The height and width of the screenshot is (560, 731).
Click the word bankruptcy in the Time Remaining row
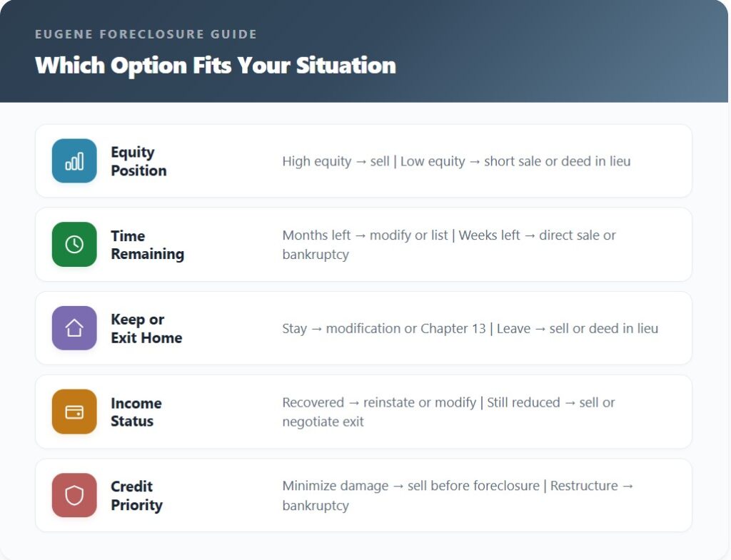click(316, 254)
